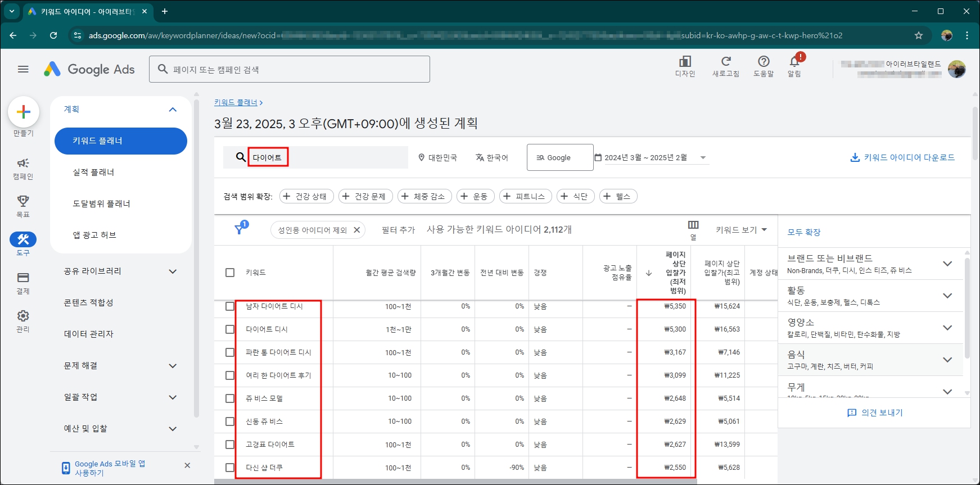The height and width of the screenshot is (485, 980).
Task: Add 체중 감소 to search scope
Action: coord(424,196)
